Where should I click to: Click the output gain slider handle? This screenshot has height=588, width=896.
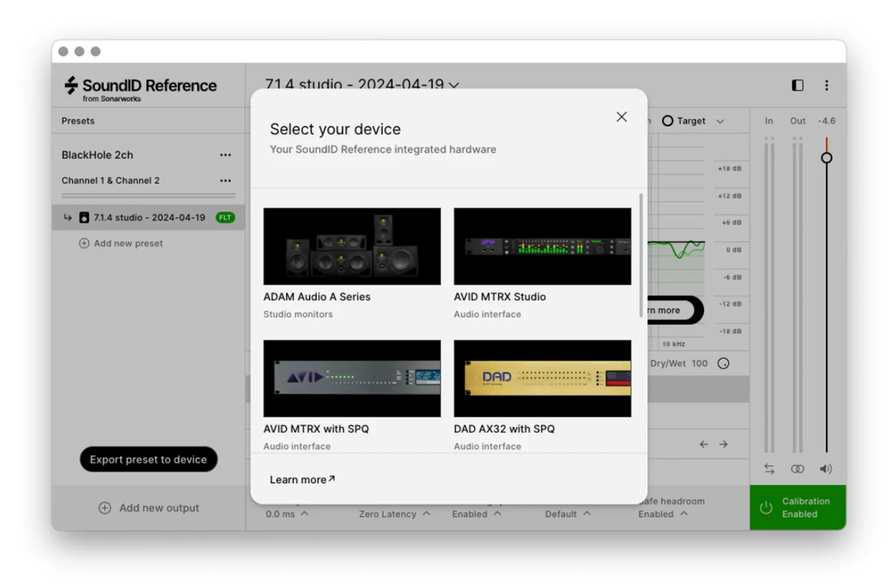point(826,158)
